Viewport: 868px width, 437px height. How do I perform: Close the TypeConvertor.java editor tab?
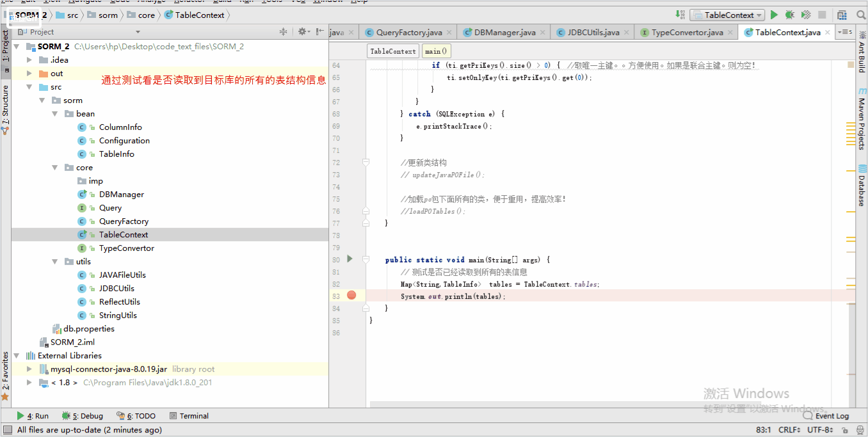[730, 33]
